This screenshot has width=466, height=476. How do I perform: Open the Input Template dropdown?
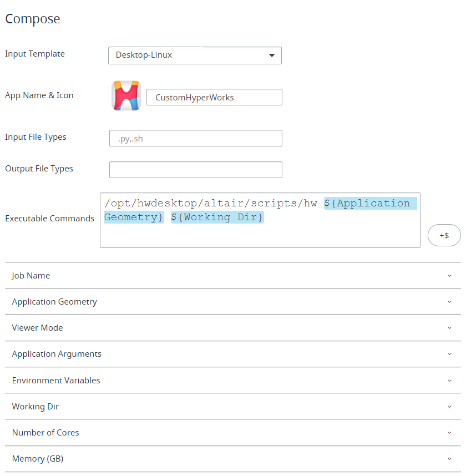click(195, 55)
